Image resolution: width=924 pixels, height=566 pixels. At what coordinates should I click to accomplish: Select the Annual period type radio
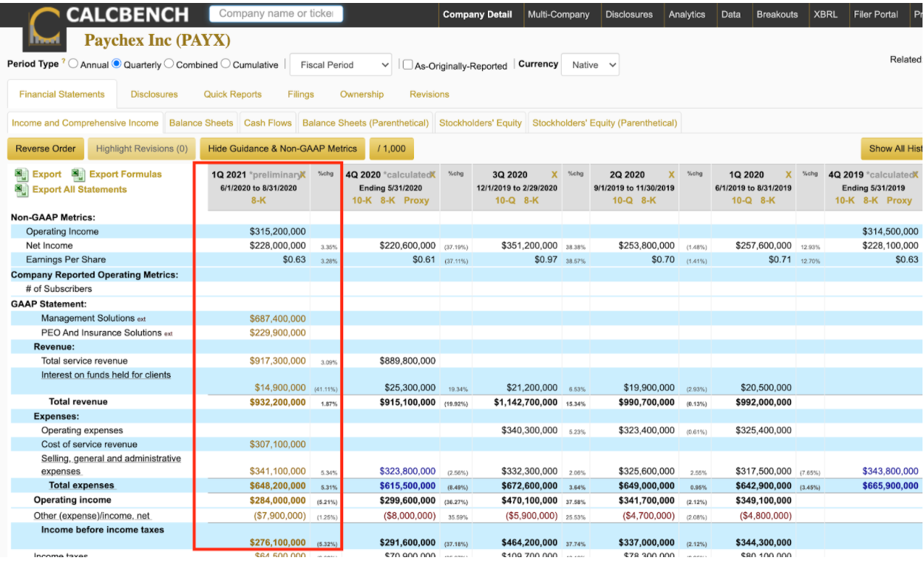(x=73, y=64)
